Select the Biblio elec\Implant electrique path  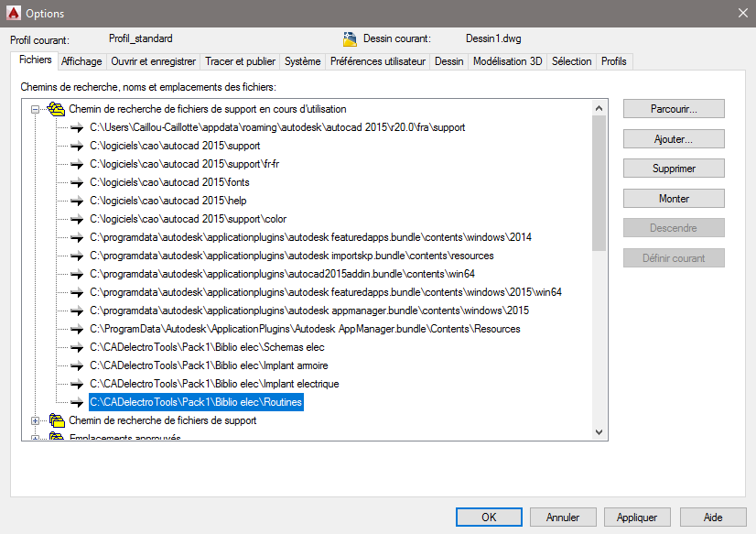(214, 384)
